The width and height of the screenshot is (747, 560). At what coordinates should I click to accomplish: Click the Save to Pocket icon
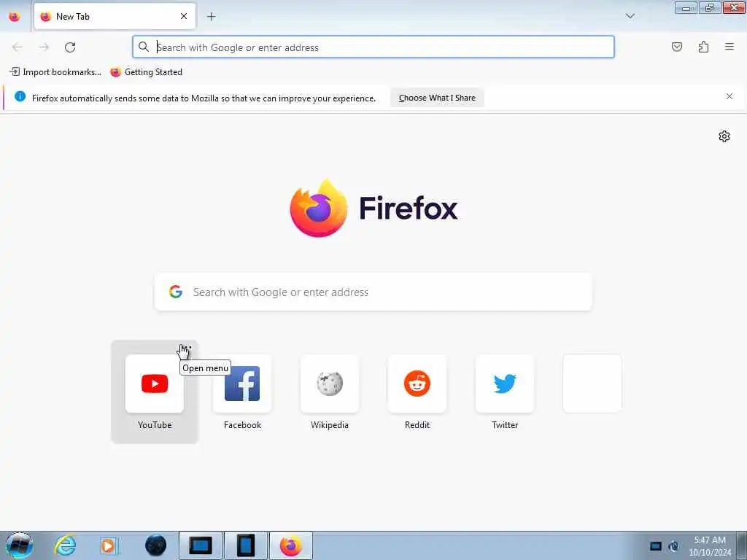click(x=676, y=47)
